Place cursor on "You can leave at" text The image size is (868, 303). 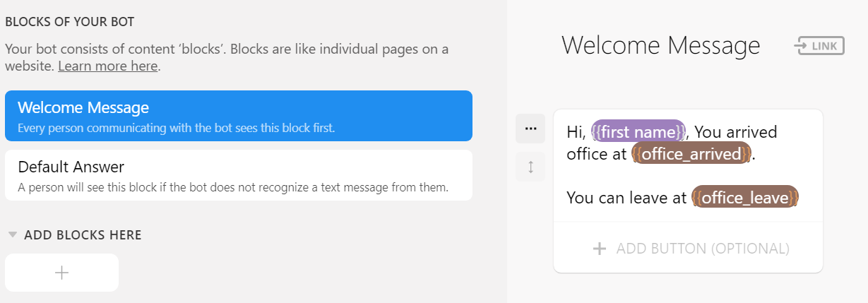coord(626,197)
